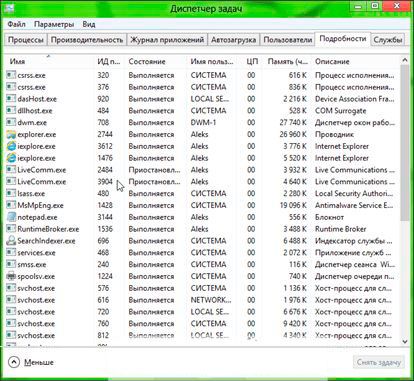Switch to the Производительность tab
The height and width of the screenshot is (381, 414).
[87, 40]
